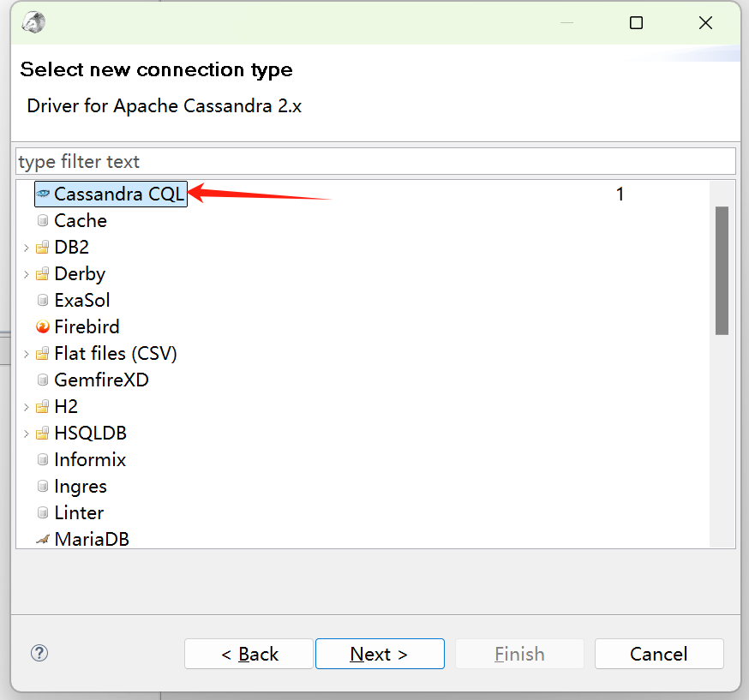The height and width of the screenshot is (700, 749).
Task: Select the DB2 driver label
Action: click(x=72, y=248)
